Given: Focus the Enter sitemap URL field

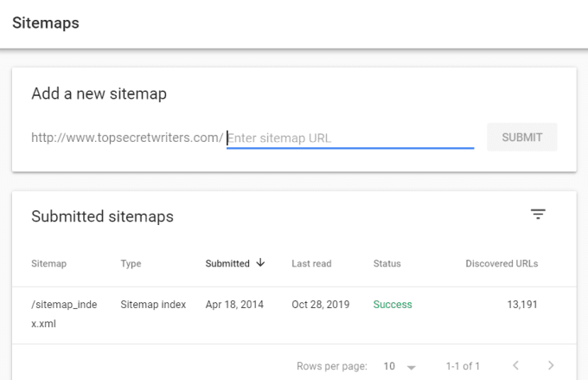Looking at the screenshot, I should coord(350,138).
